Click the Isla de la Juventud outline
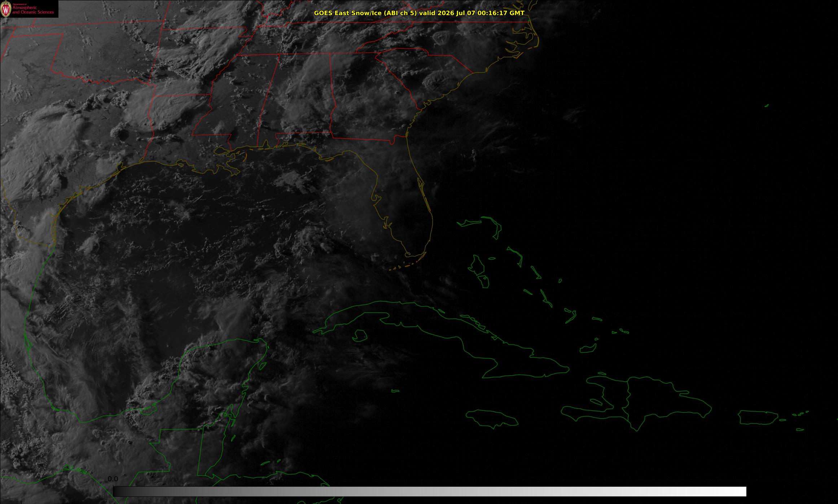The height and width of the screenshot is (504, 838). coord(359,335)
